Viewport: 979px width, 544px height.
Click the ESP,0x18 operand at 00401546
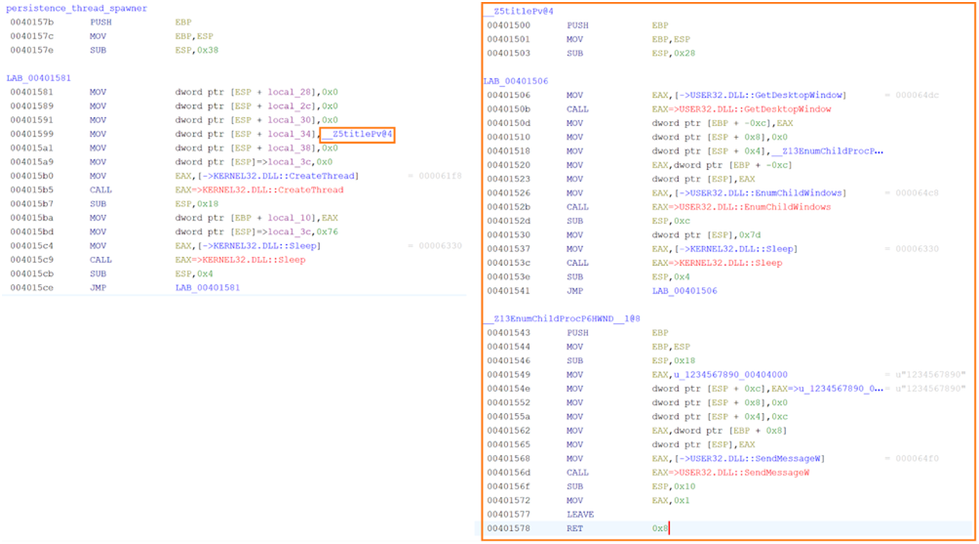(x=674, y=361)
